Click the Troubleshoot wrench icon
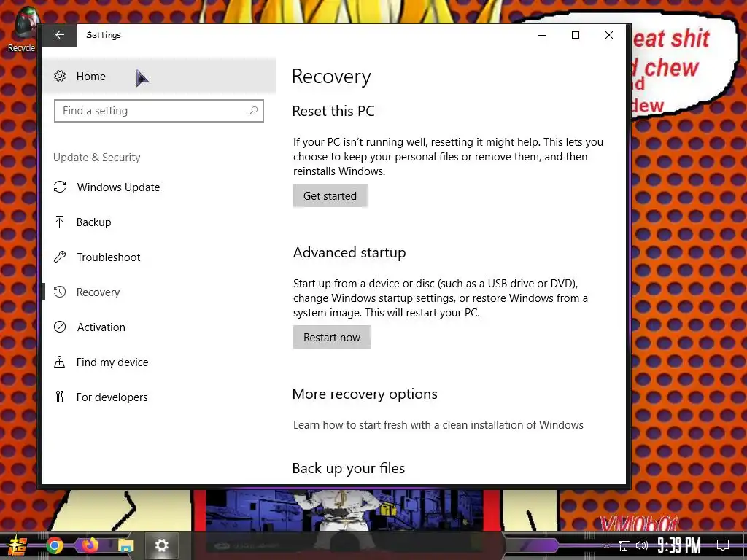This screenshot has width=747, height=560. tap(60, 257)
